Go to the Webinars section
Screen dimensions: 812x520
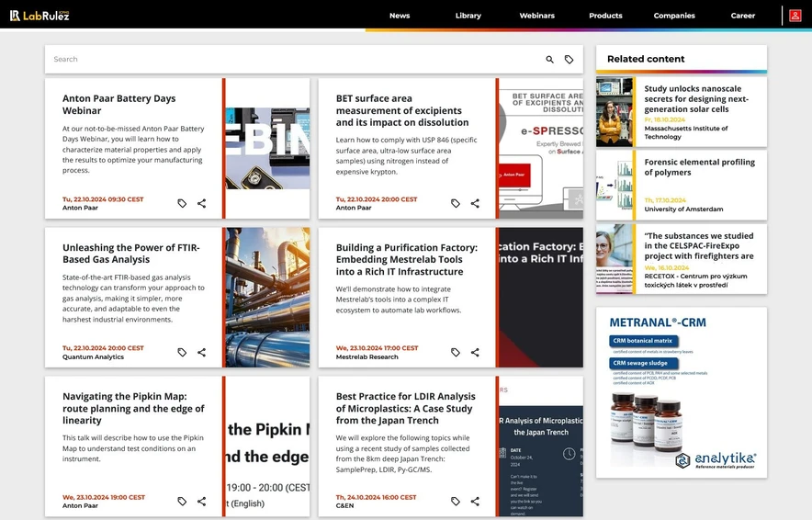pos(537,16)
